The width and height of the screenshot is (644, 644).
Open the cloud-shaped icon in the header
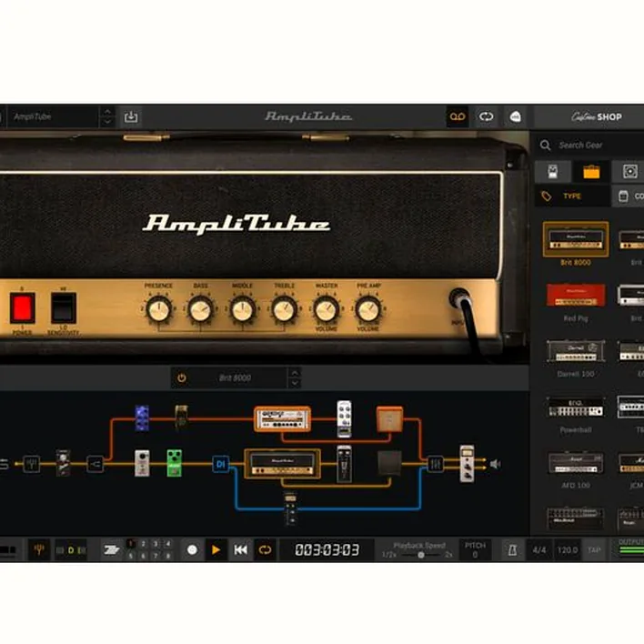click(x=515, y=116)
